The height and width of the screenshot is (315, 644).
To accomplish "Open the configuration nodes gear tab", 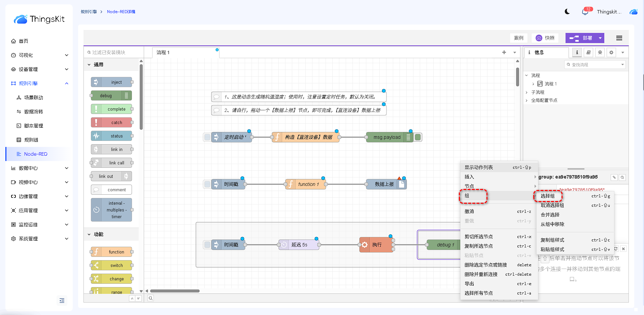I will pyautogui.click(x=611, y=52).
